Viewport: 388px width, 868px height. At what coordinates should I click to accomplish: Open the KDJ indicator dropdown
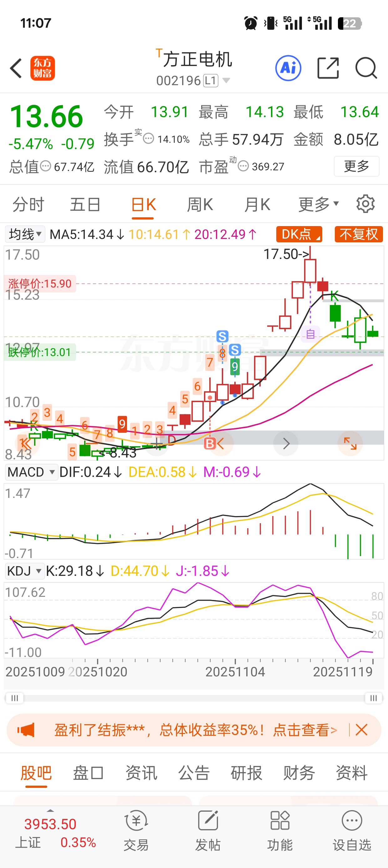coord(24,571)
